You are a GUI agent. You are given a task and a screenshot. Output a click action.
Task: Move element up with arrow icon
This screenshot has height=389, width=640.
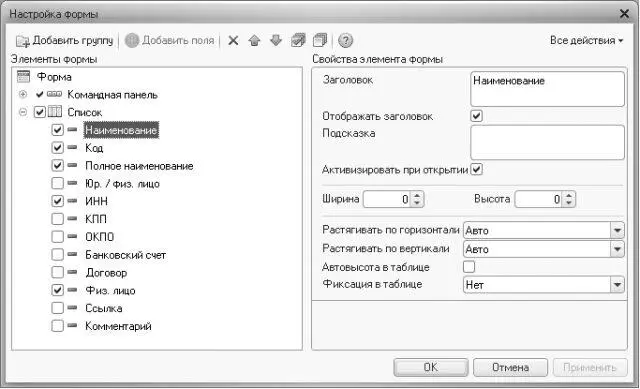[x=254, y=40]
